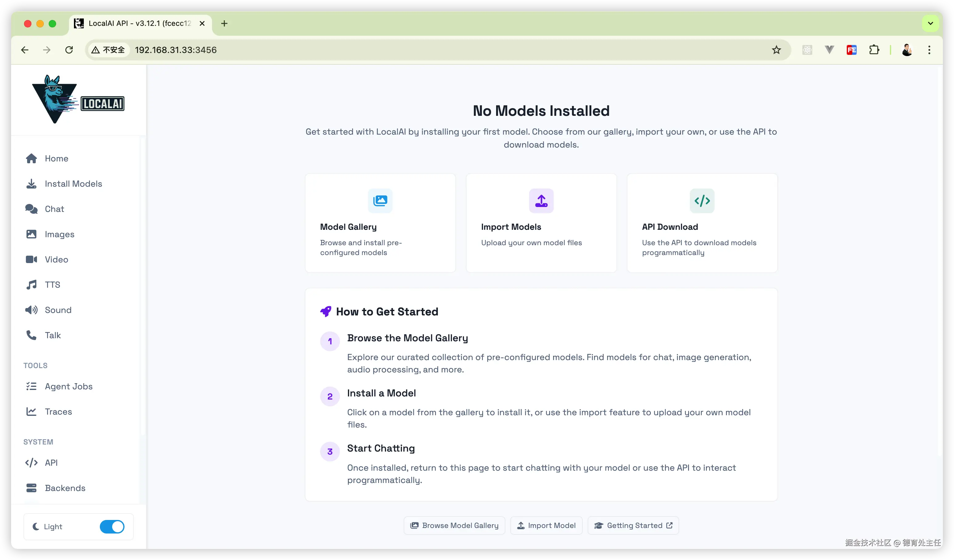Open the user profile avatar menu
The image size is (954, 560).
(907, 50)
